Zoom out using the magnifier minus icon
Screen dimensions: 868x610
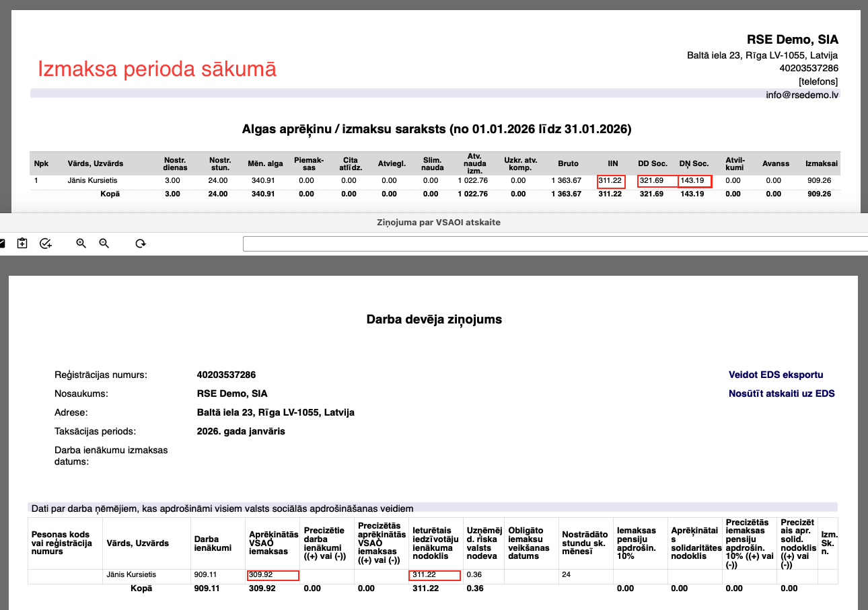point(104,243)
